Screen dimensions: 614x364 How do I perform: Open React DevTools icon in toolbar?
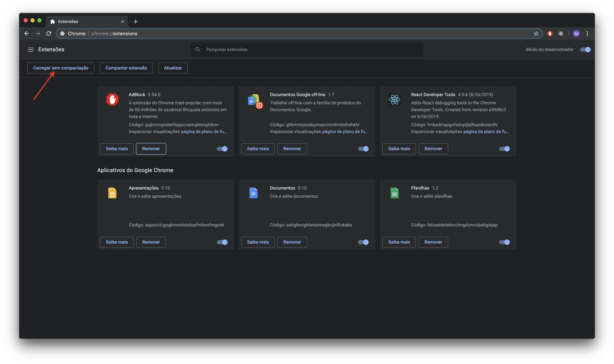pyautogui.click(x=561, y=34)
